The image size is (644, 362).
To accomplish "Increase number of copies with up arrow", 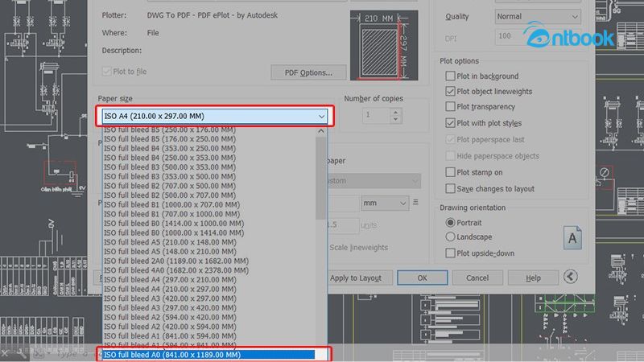I will click(x=395, y=112).
